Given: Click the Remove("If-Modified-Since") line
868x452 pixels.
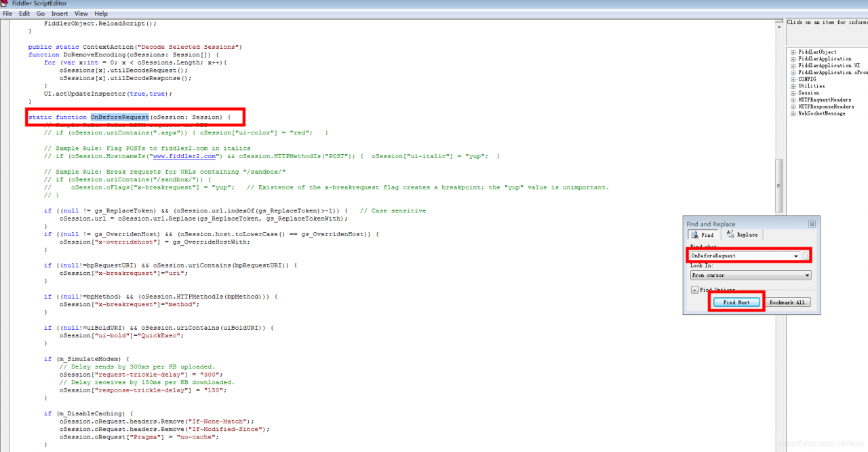Looking at the screenshot, I should [x=165, y=429].
